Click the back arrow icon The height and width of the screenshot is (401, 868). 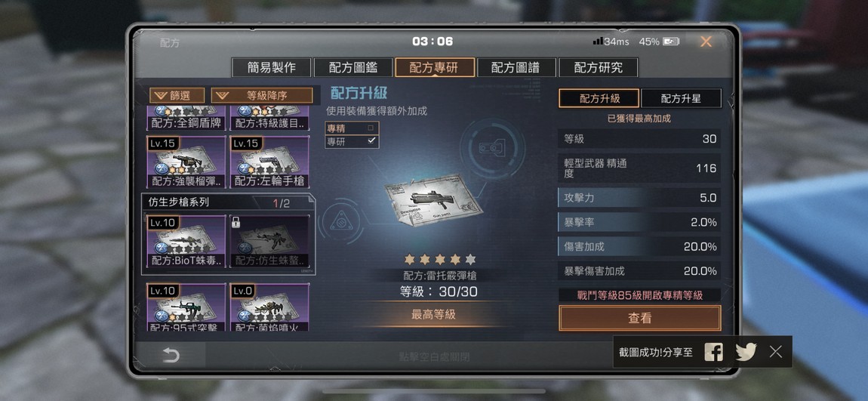click(171, 356)
